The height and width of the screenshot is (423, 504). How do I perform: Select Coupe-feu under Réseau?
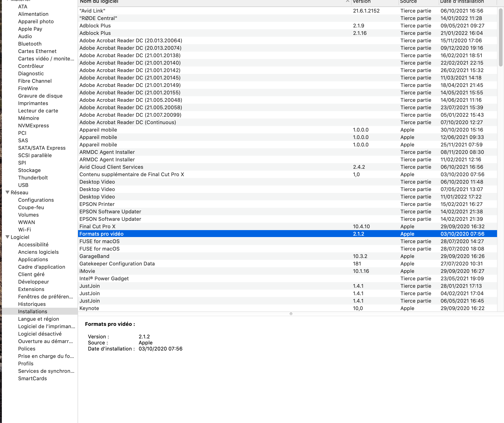[x=31, y=207]
